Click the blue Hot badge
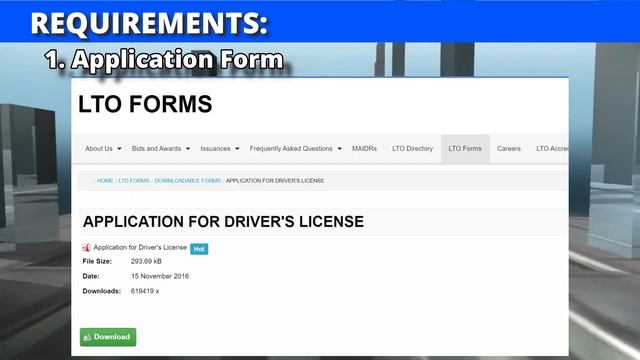Screen dimensions: 640x360 click(x=199, y=249)
